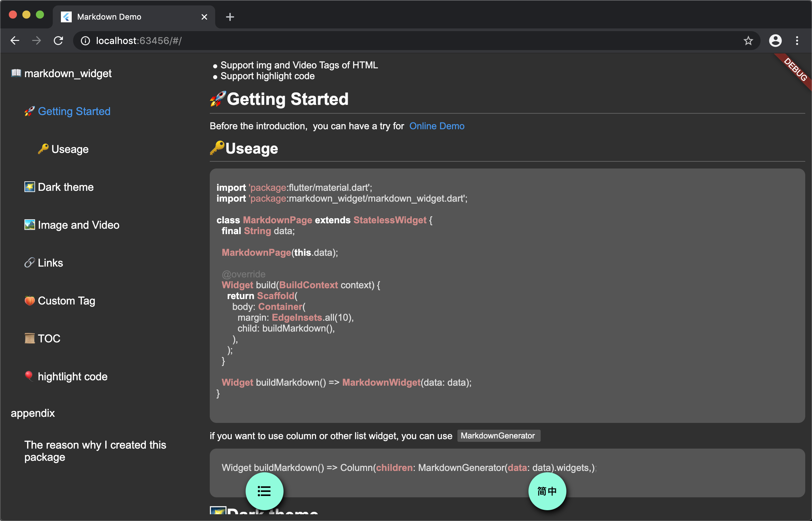Select the Markdown Demo browser tab
Viewport: 812px width, 521px height.
click(x=129, y=17)
